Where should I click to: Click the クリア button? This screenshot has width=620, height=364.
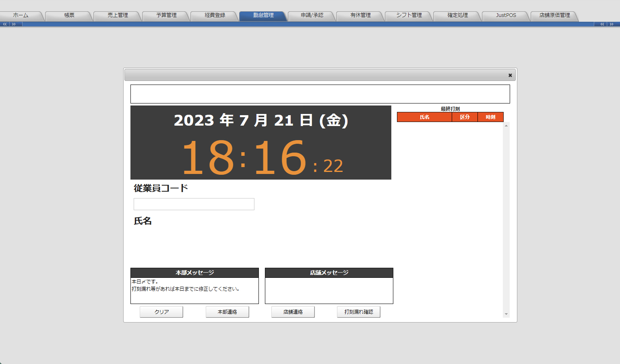coord(161,312)
